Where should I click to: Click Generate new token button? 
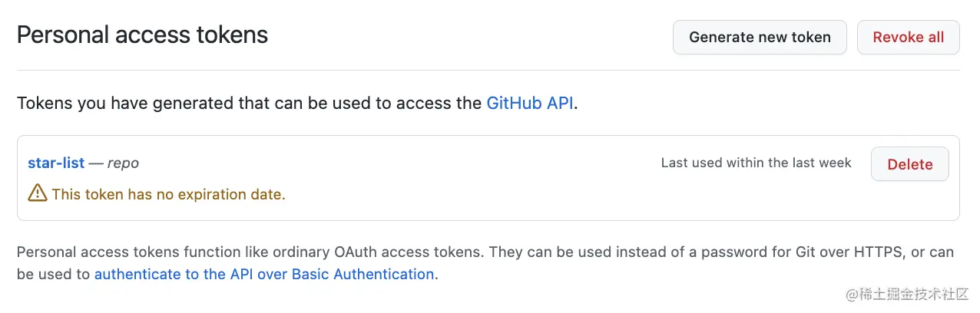click(x=760, y=37)
